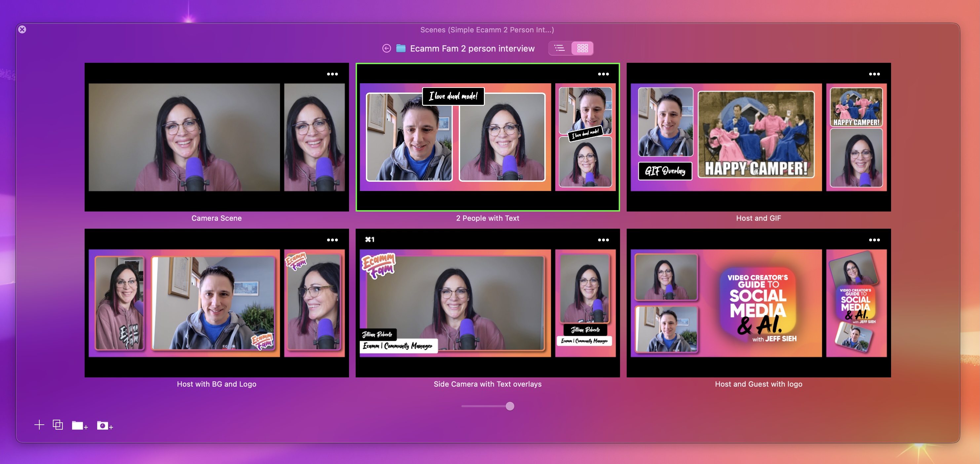
Task: Click the new folder icon
Action: [x=79, y=425]
